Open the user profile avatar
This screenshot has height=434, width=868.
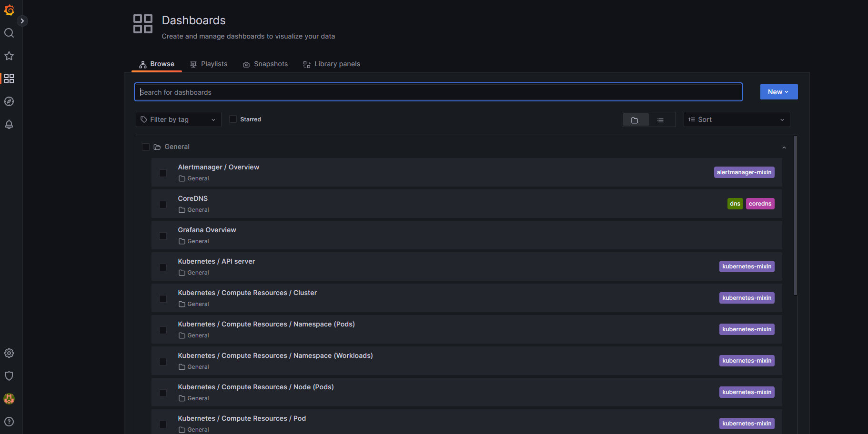[9, 399]
